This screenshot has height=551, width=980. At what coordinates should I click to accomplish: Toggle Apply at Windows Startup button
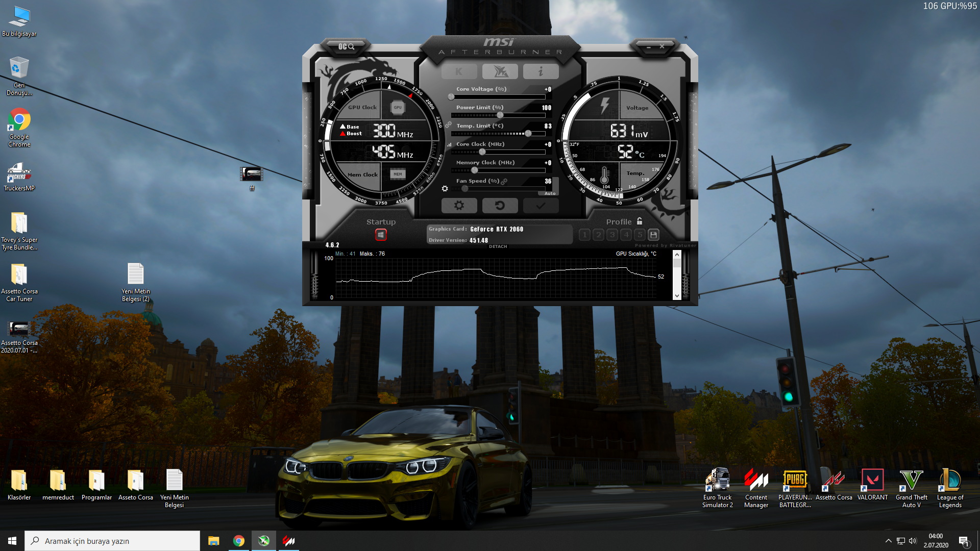click(x=381, y=235)
